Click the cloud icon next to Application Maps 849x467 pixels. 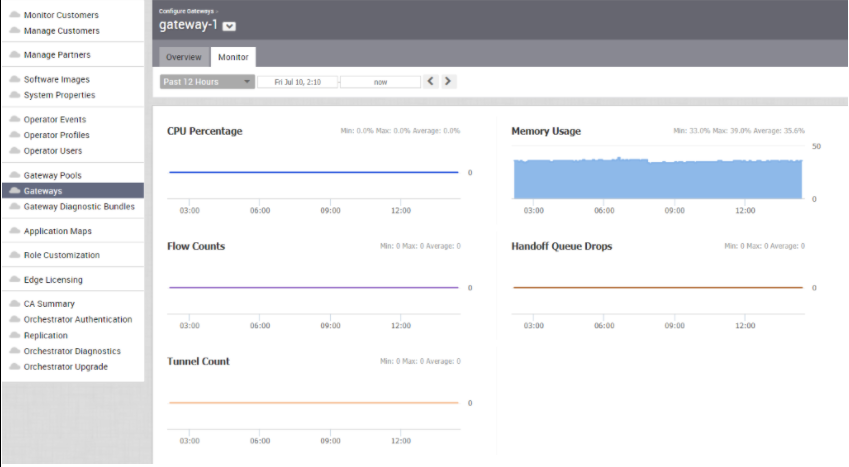[15, 231]
